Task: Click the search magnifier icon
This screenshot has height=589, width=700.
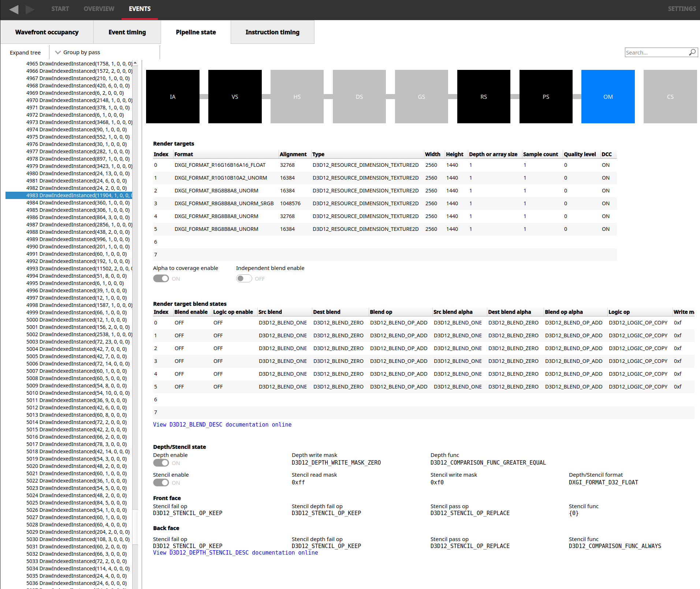Action: point(692,52)
